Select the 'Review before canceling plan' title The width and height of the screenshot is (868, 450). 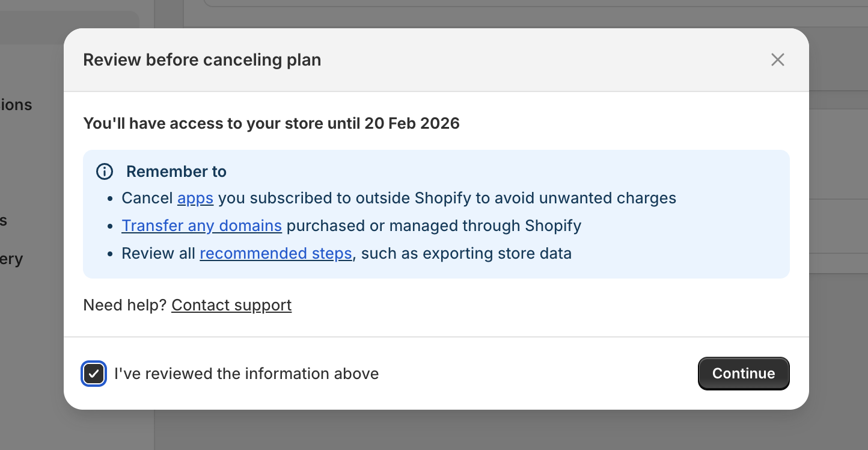click(201, 60)
